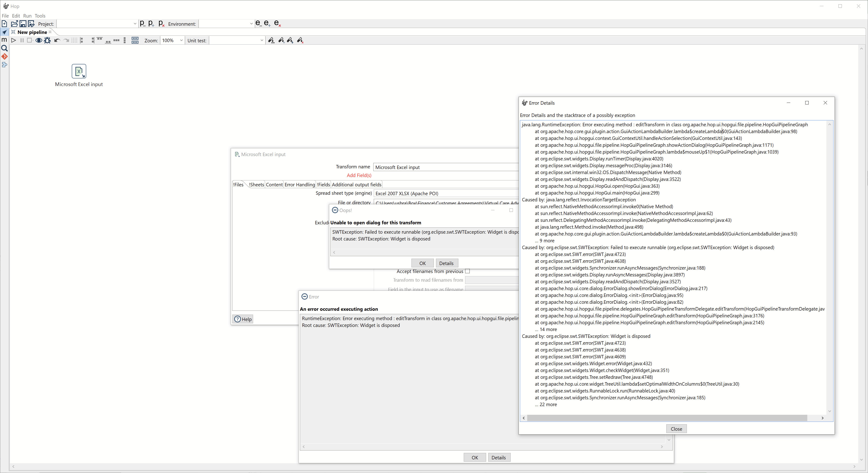Viewport: 868px width, 473px height.
Task: Open the metadata perspective 'm' icon
Action: coord(4,40)
